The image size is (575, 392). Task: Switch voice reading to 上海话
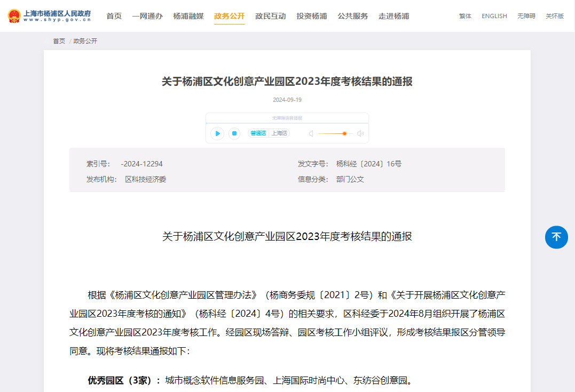point(279,133)
